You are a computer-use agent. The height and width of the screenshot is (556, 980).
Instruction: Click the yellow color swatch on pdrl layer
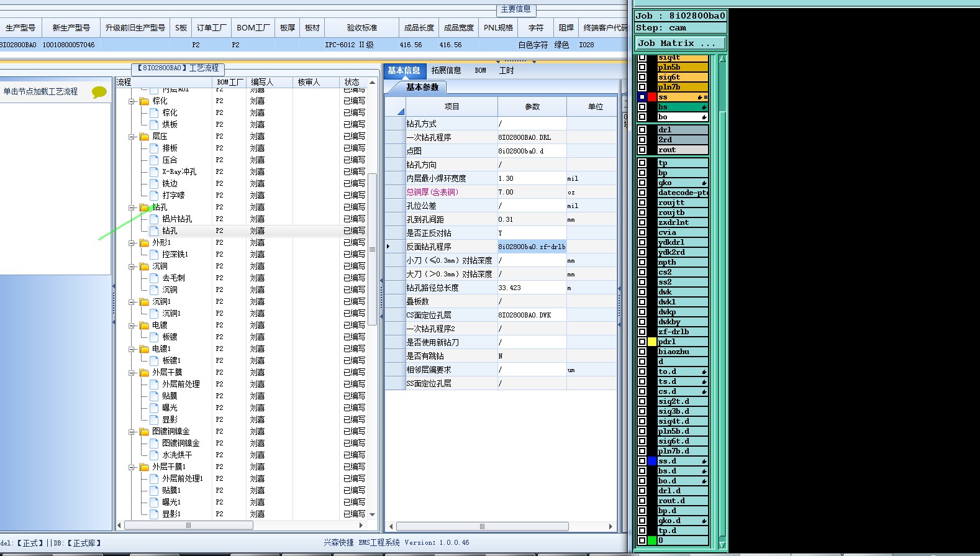tap(652, 342)
